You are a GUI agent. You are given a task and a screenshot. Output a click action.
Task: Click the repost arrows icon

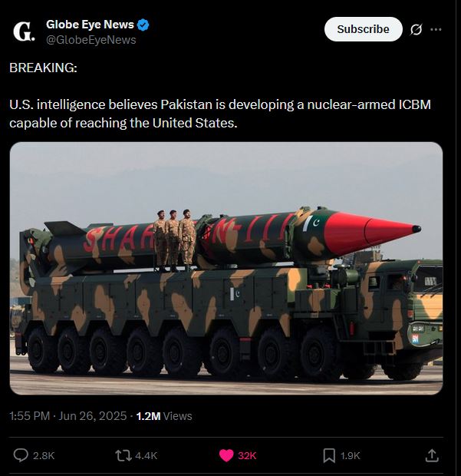123,455
